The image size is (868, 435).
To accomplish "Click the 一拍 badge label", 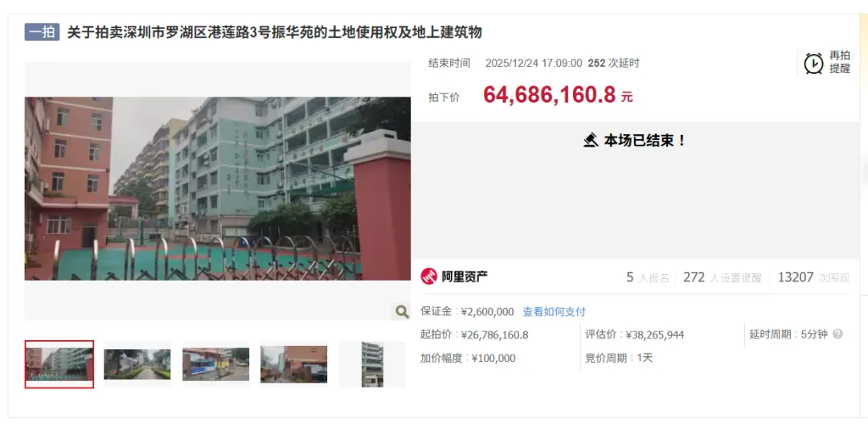I will 42,32.
